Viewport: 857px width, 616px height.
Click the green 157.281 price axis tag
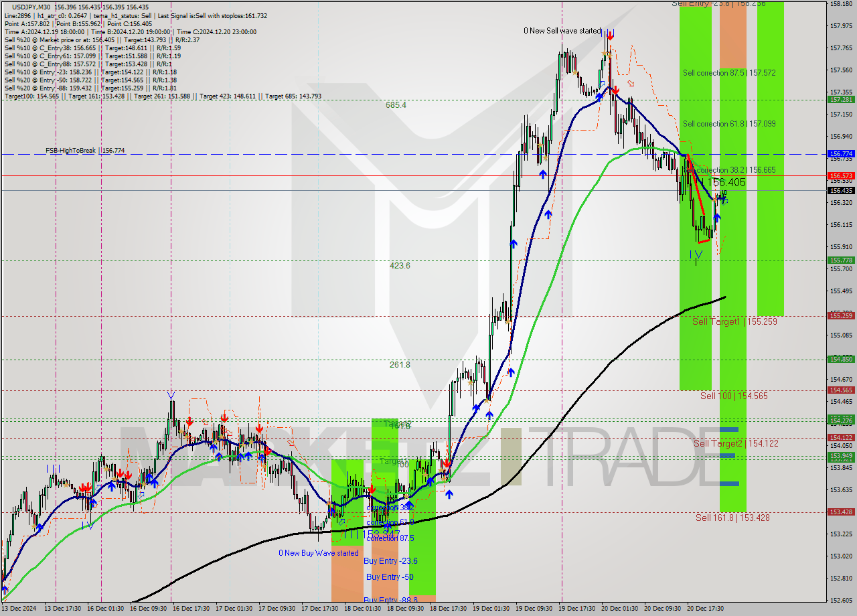[x=841, y=99]
